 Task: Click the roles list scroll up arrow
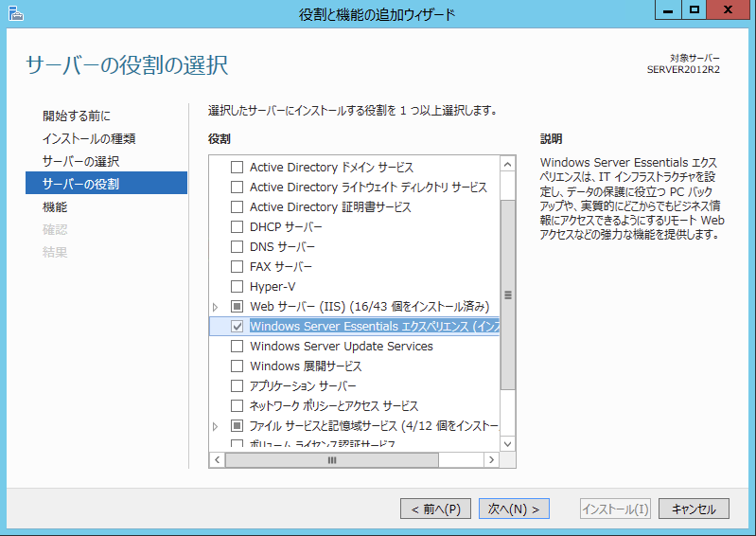(507, 165)
